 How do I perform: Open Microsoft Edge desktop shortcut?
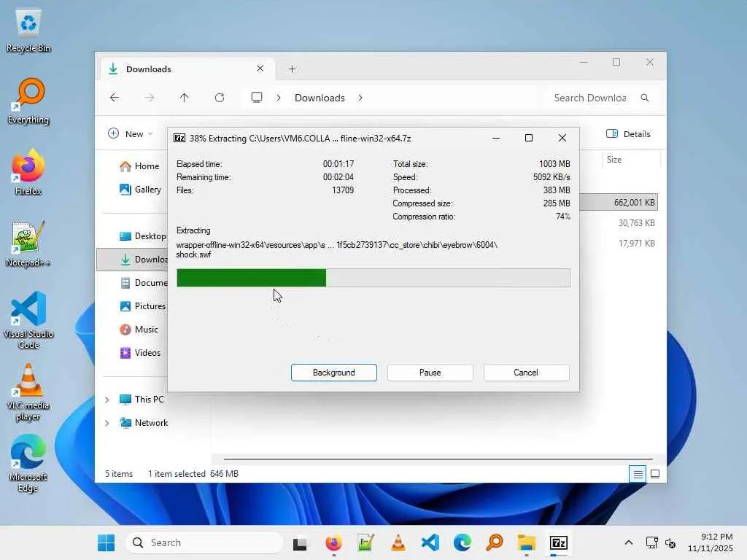pyautogui.click(x=28, y=463)
